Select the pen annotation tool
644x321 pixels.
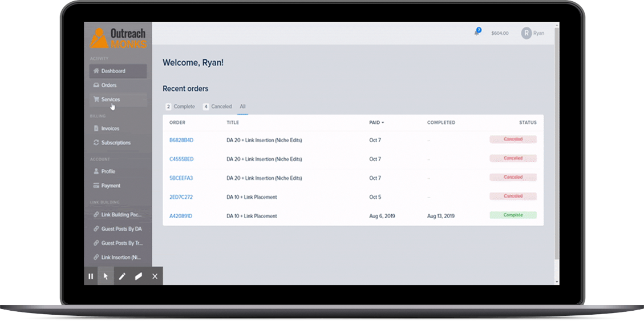(x=122, y=276)
